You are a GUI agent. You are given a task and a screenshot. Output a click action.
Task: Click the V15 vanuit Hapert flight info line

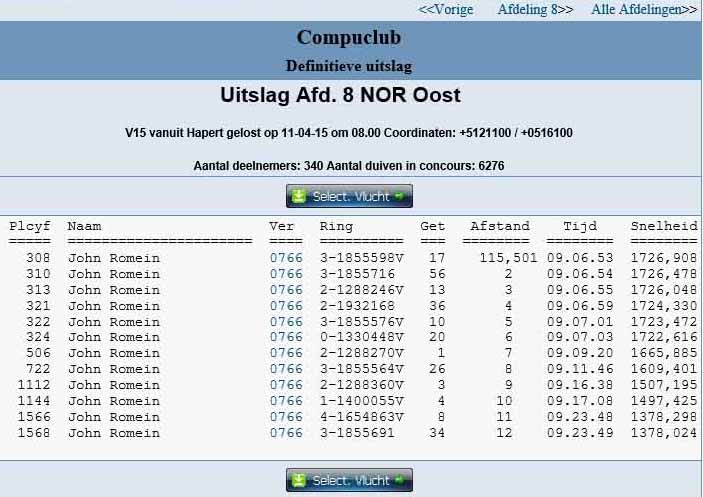[x=349, y=133]
